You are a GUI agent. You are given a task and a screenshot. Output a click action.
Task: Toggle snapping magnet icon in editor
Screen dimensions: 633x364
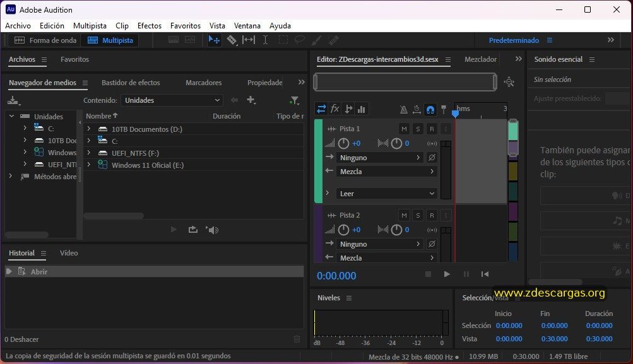pos(430,109)
